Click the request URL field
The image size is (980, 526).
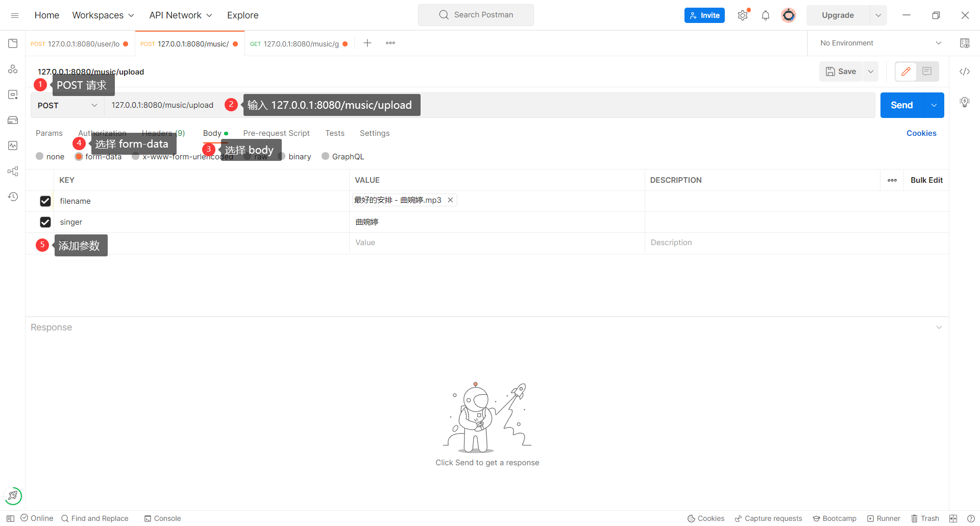click(490, 105)
